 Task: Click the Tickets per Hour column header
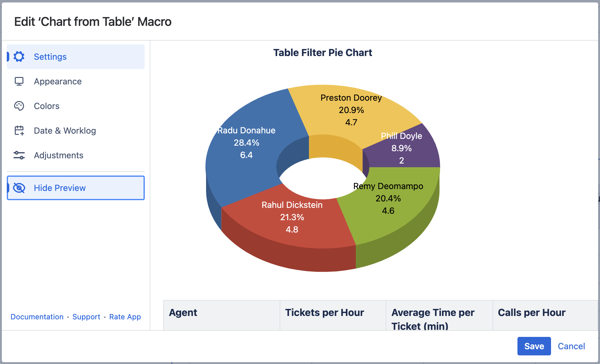[x=325, y=313]
